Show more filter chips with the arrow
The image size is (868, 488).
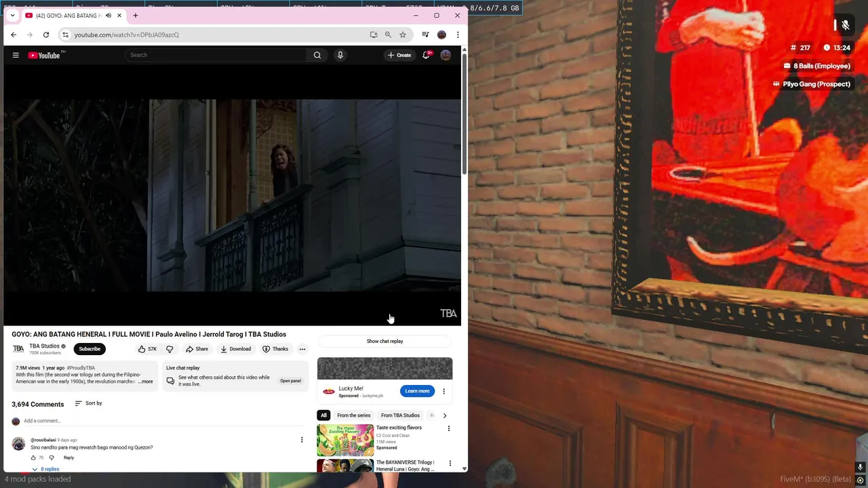point(444,415)
